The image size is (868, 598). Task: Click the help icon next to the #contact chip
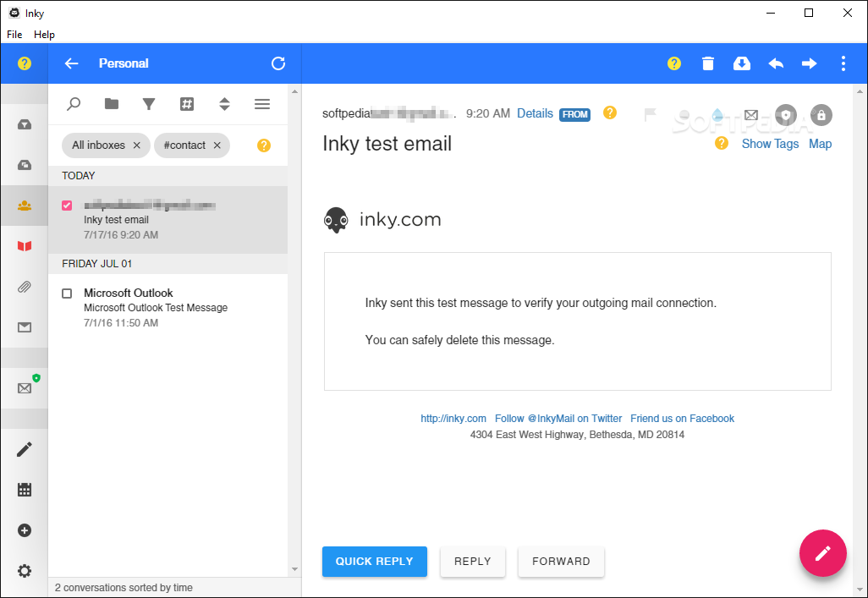pyautogui.click(x=264, y=145)
